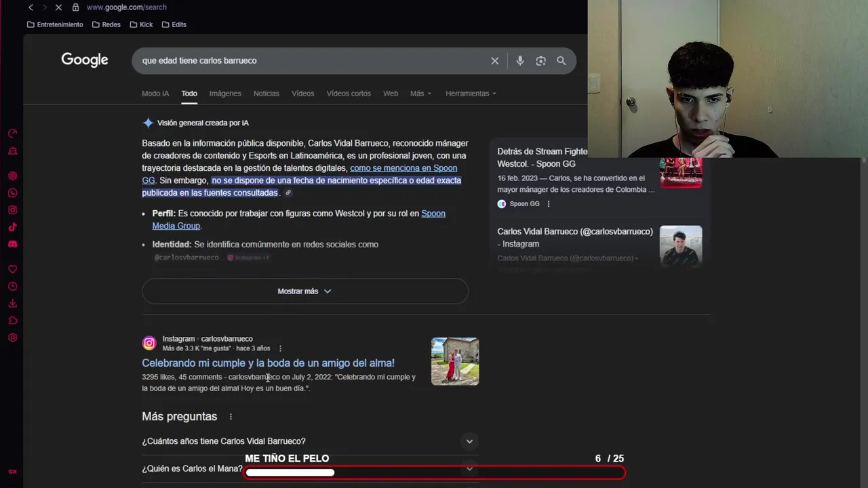The image size is (868, 488).
Task: Open Discord in the sidebar
Action: [x=12, y=244]
